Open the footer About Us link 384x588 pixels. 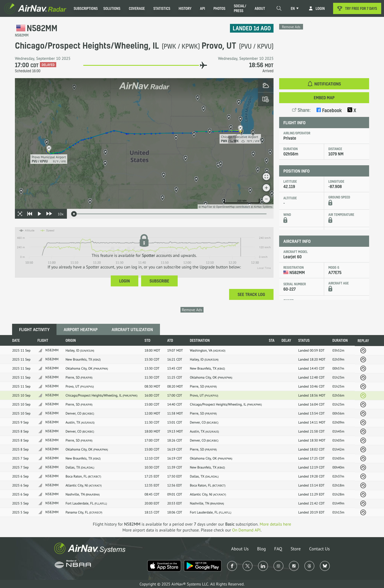(240, 549)
